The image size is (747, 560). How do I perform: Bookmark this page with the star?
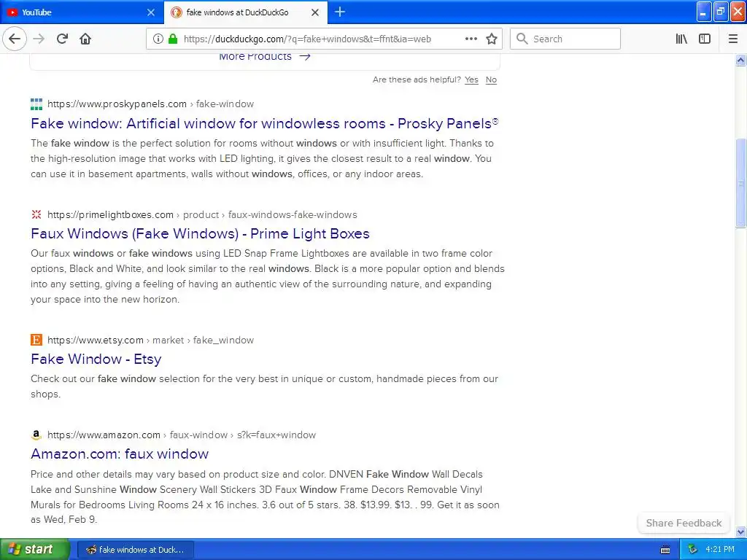492,39
